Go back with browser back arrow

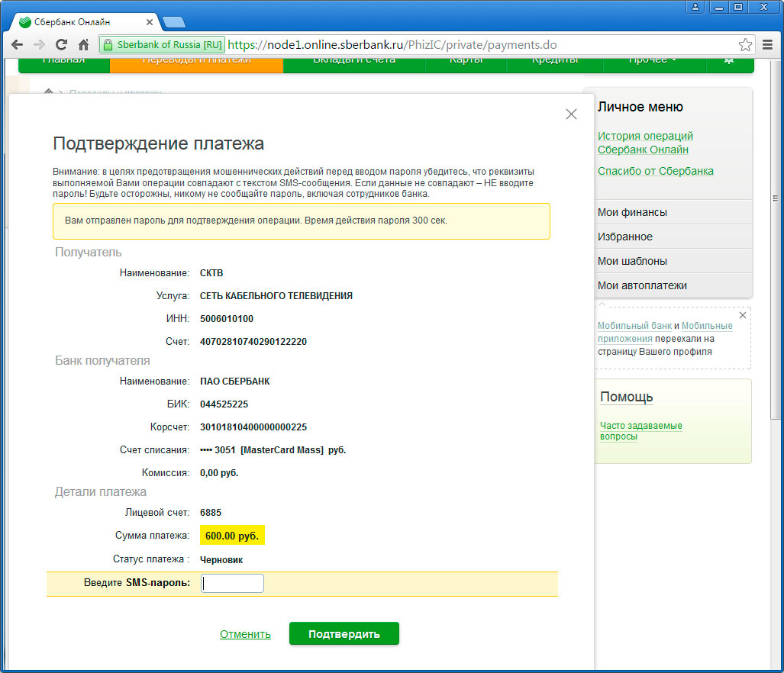[17, 44]
